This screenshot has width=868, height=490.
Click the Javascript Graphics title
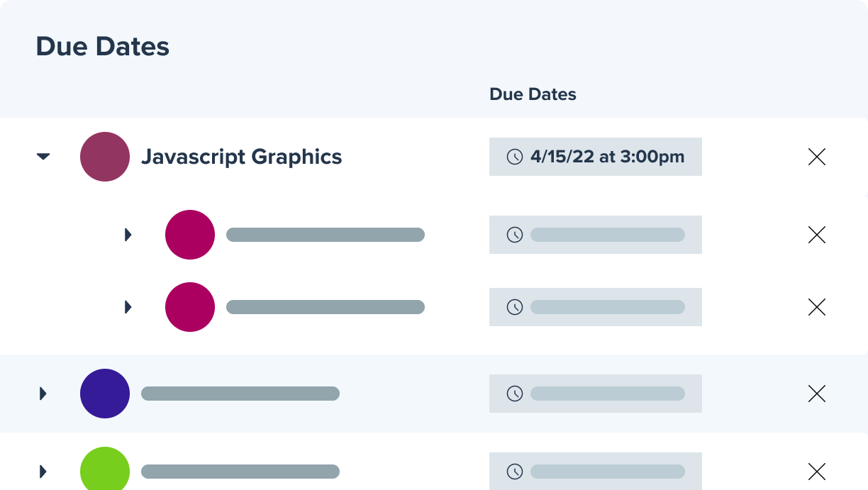[241, 157]
